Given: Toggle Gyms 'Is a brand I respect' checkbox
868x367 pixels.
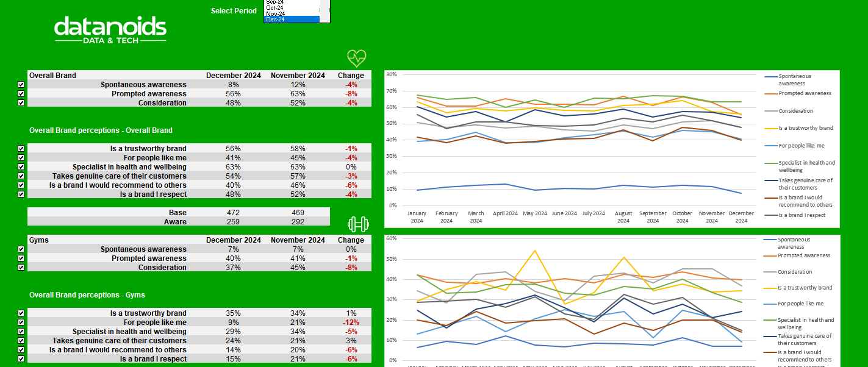Looking at the screenshot, I should tap(21, 359).
